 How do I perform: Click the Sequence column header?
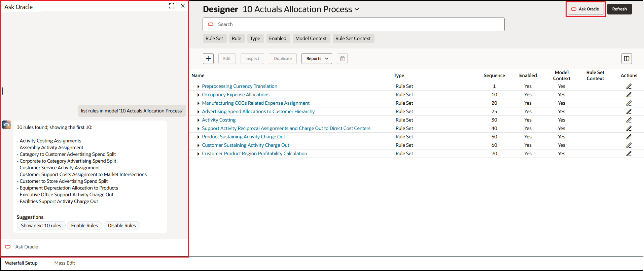tap(494, 75)
